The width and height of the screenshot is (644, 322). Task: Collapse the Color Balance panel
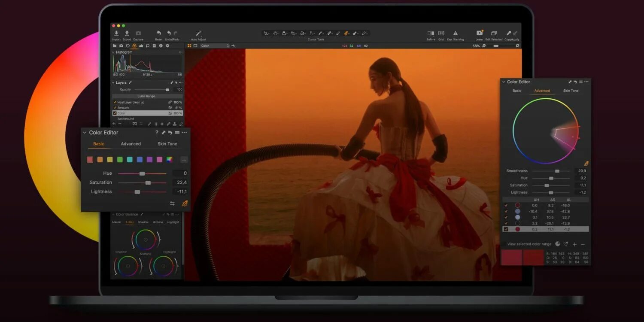pos(113,214)
